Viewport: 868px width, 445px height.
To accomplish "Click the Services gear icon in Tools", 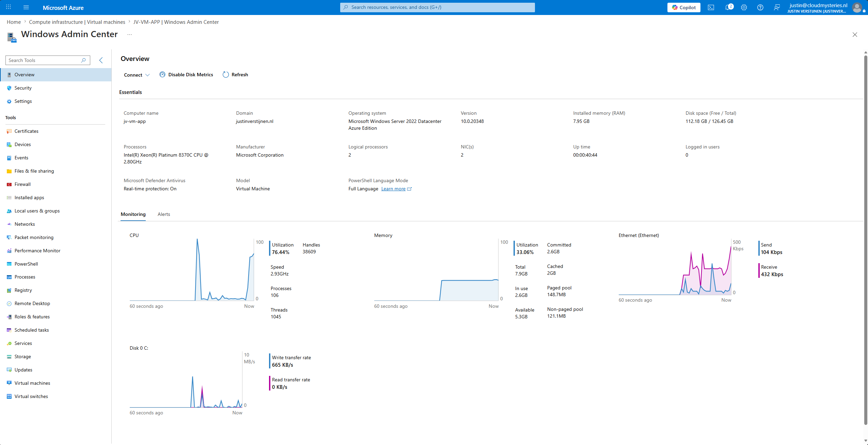I will pyautogui.click(x=9, y=344).
